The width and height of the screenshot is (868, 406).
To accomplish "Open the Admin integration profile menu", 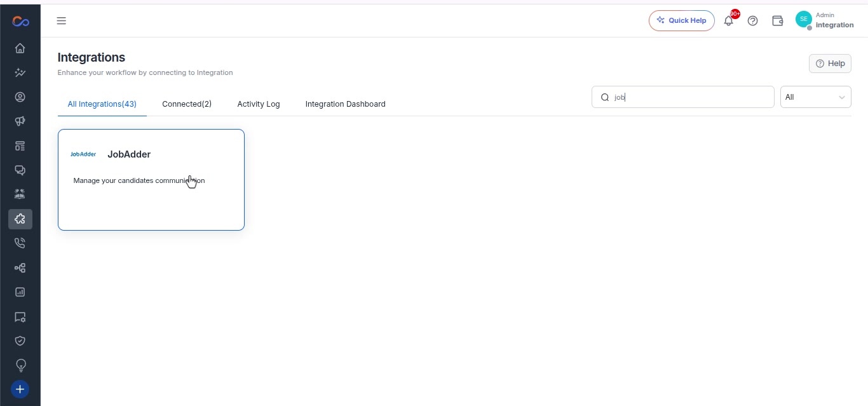I will click(x=824, y=20).
